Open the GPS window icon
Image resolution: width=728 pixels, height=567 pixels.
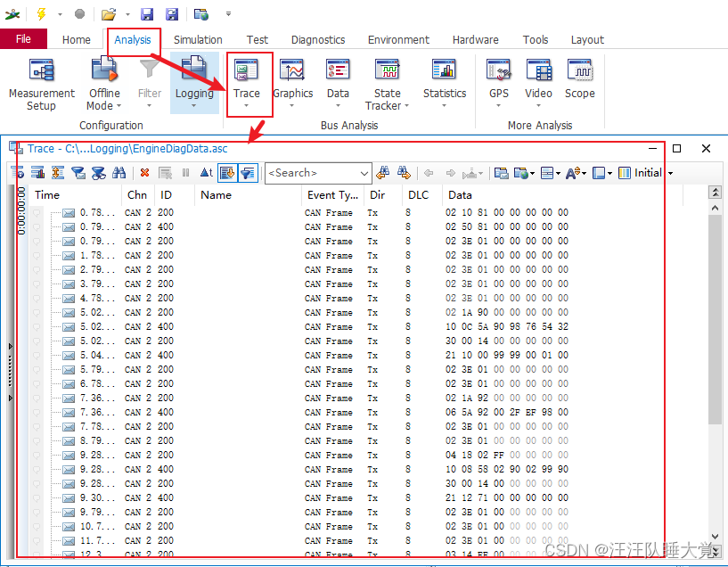pyautogui.click(x=499, y=70)
